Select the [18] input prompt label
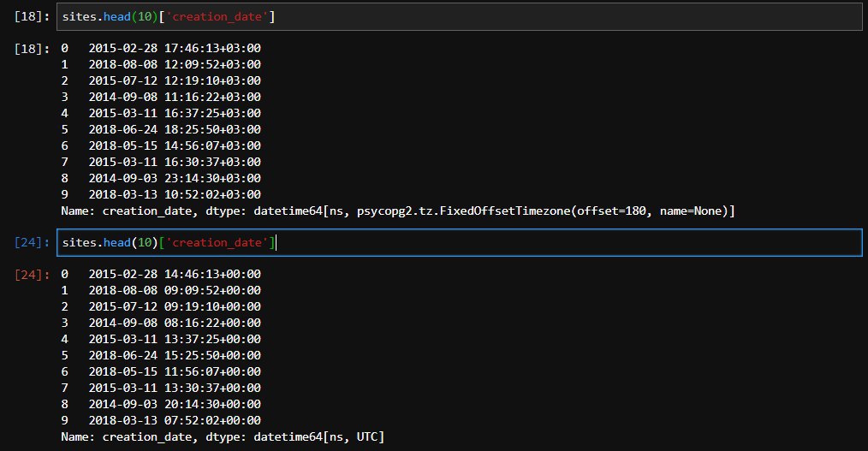 (33, 16)
